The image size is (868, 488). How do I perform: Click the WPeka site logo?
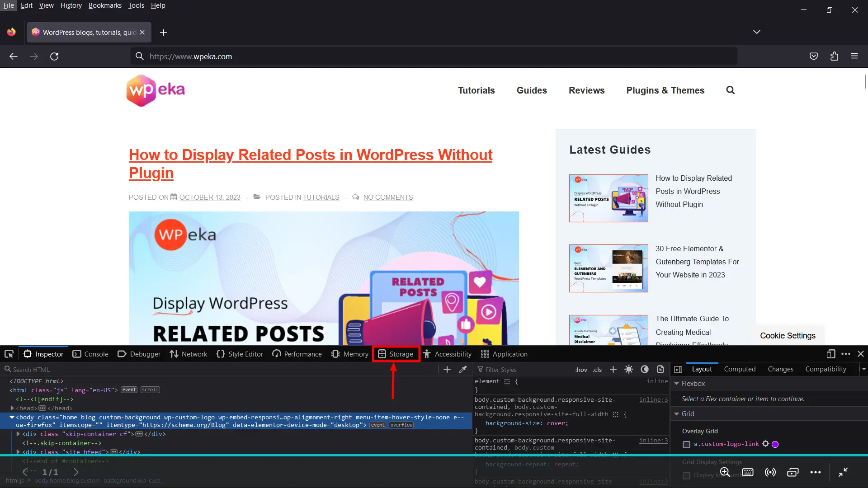(x=156, y=90)
